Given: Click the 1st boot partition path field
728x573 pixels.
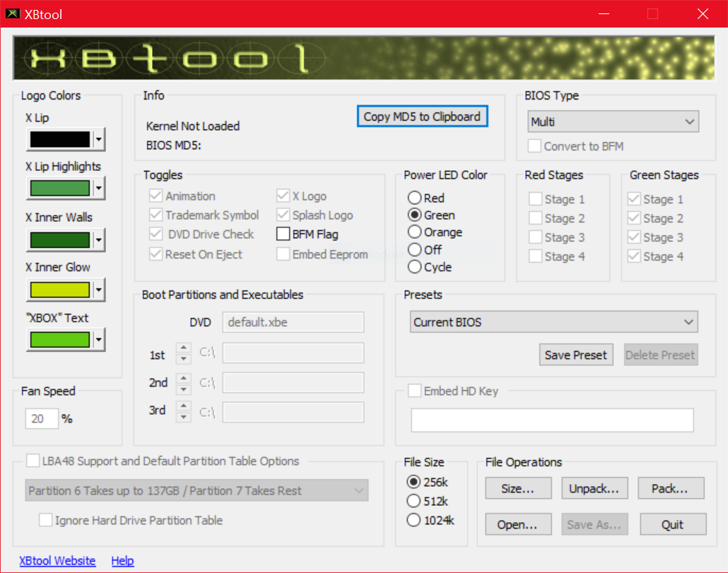Looking at the screenshot, I should tap(293, 353).
